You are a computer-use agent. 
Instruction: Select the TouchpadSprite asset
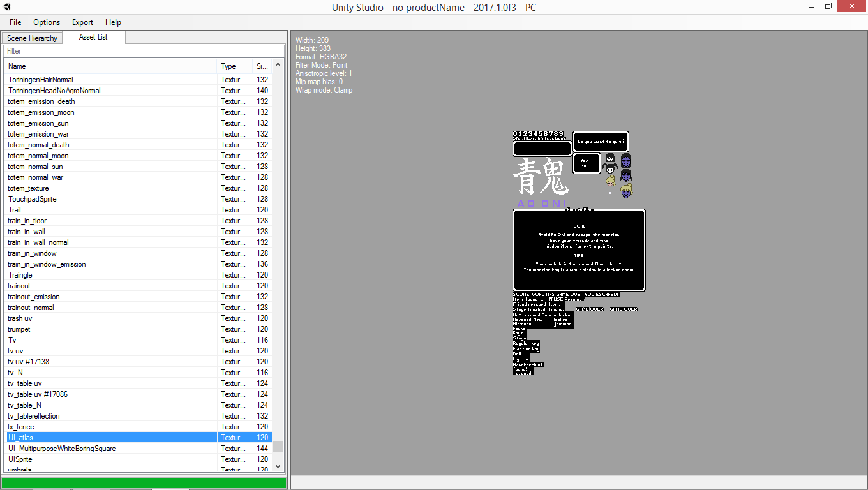[138, 199]
